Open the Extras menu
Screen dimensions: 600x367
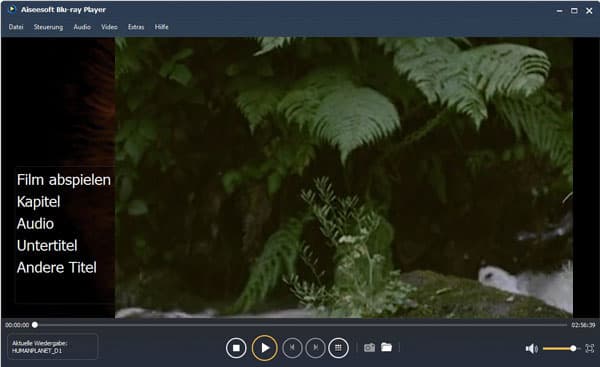tap(136, 27)
